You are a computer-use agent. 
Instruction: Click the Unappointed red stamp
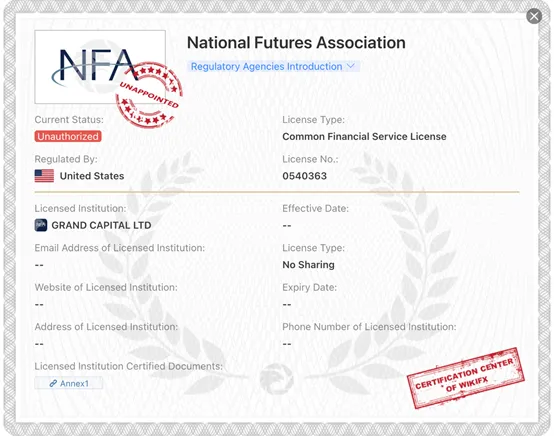coord(149,95)
